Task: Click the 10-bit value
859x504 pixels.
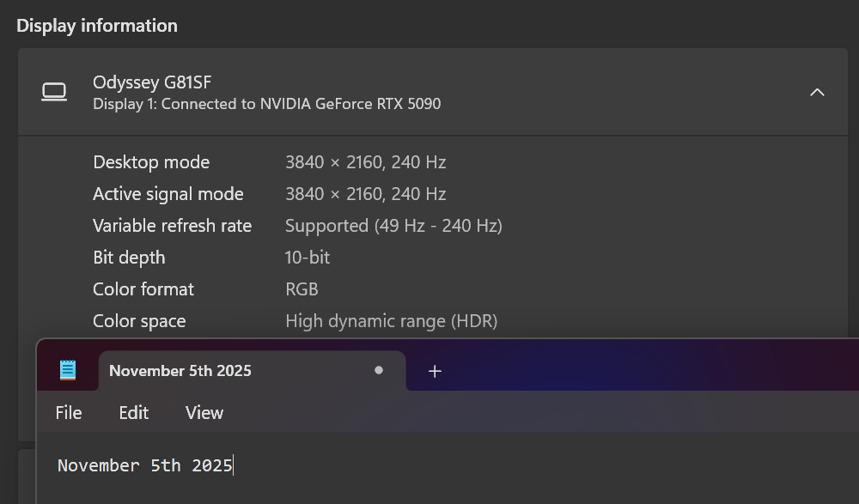Action: coord(308,258)
